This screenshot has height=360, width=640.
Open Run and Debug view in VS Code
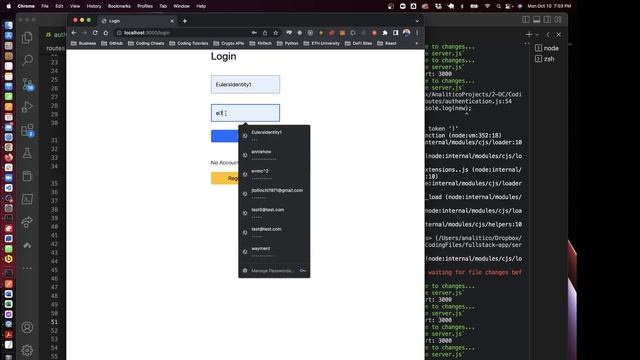coord(27,107)
